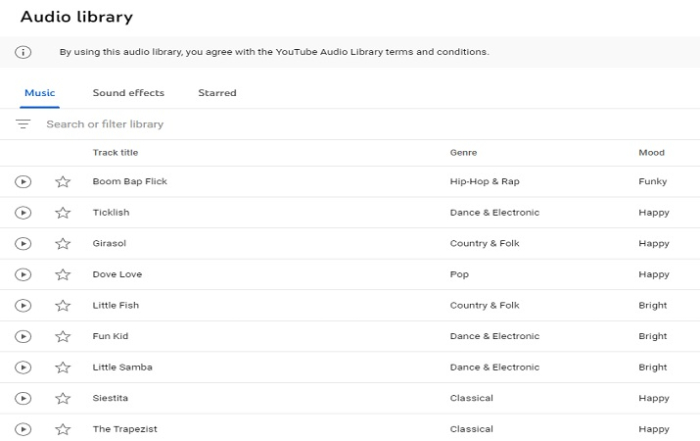Play the Boom Bap Flick track
Image resolution: width=700 pixels, height=441 pixels.
pos(23,182)
